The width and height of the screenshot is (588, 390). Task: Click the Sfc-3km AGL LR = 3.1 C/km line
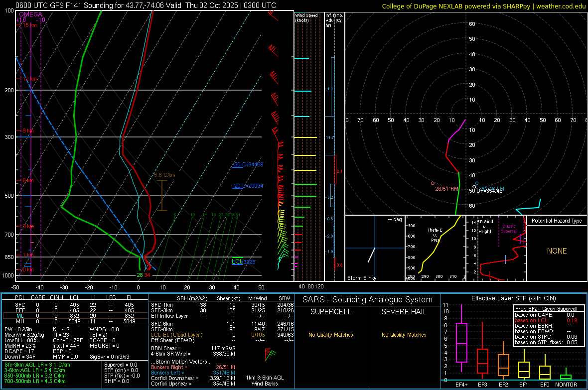coord(37,365)
